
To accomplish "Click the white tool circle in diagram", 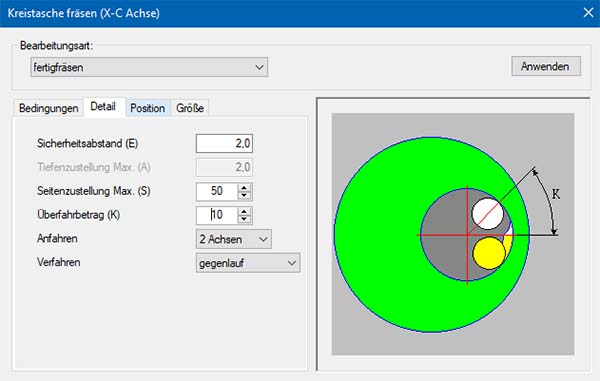I will coord(487,214).
